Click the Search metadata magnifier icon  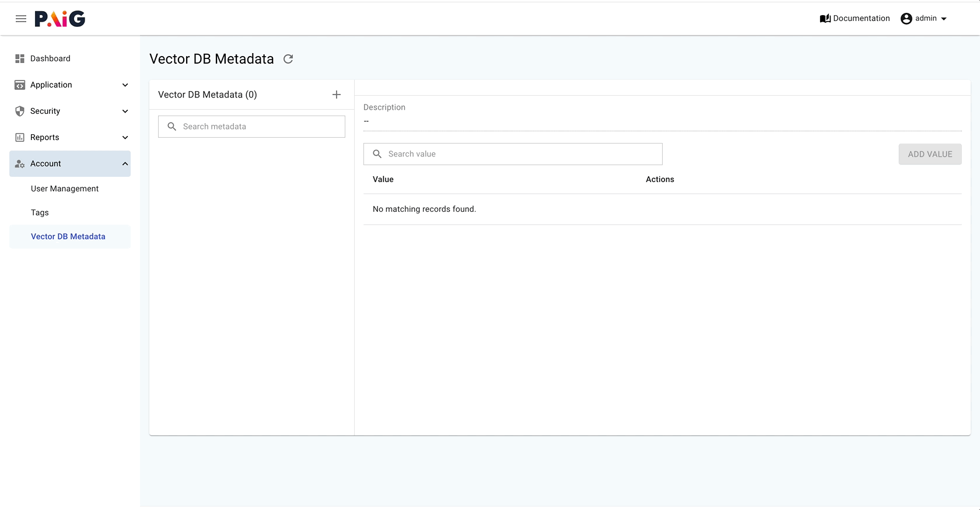click(x=172, y=127)
